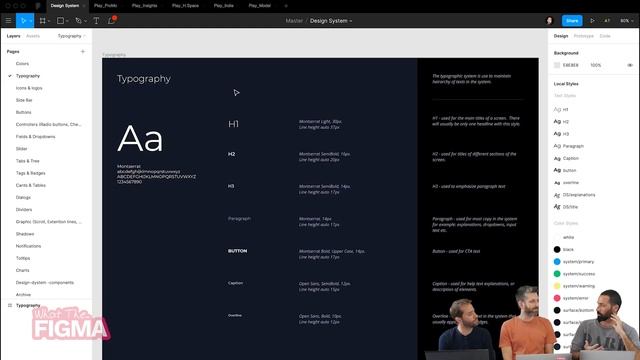Switch to the Play_Model file tab

[x=260, y=6]
